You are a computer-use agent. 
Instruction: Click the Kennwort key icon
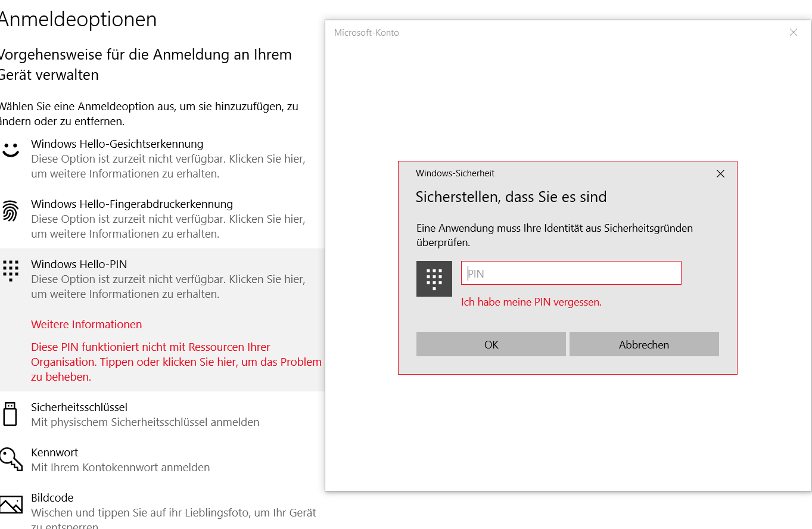[10, 459]
